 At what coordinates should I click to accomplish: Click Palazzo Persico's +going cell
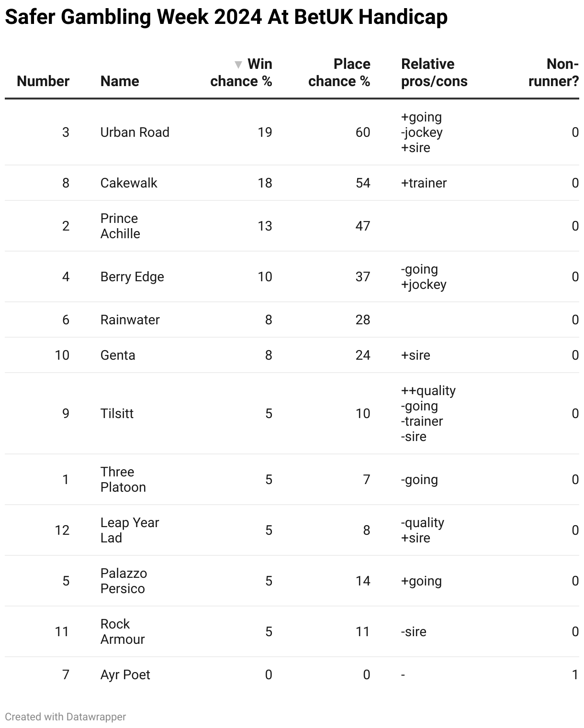421,581
